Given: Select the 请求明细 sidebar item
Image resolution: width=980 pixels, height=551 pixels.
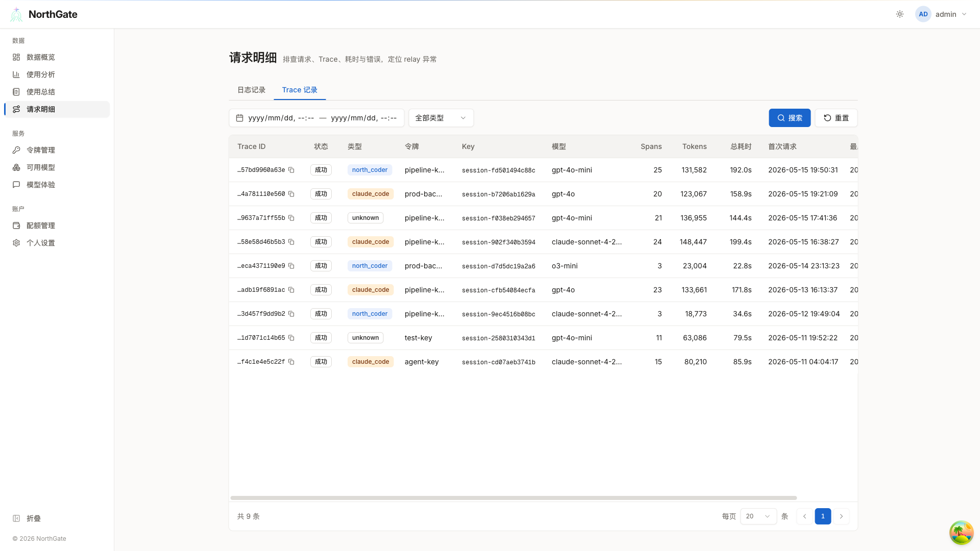Looking at the screenshot, I should (x=57, y=109).
